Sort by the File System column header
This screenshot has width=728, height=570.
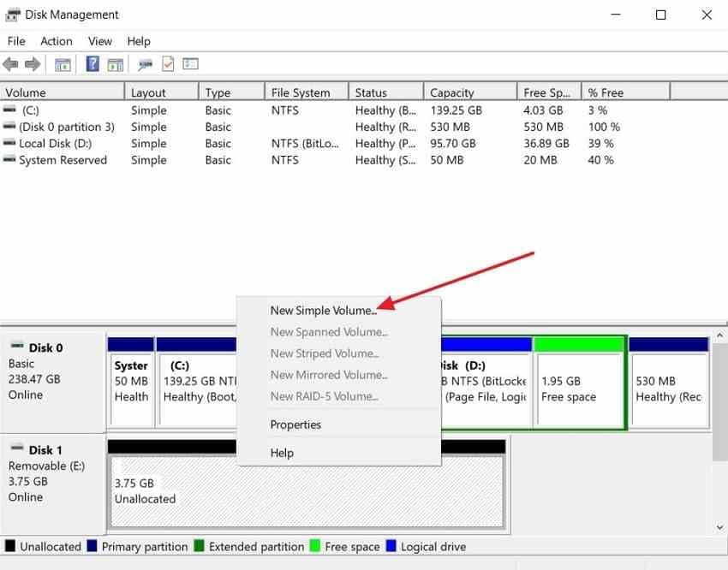coord(307,92)
